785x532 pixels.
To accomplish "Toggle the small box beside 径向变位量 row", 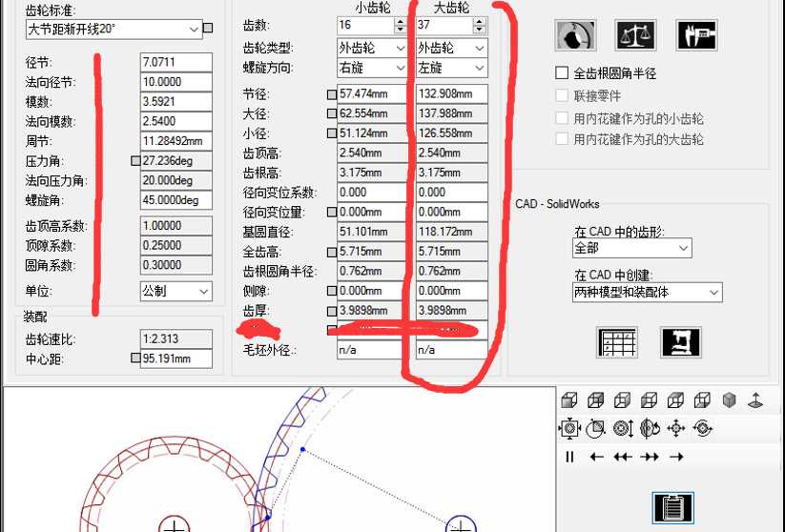I will point(331,213).
